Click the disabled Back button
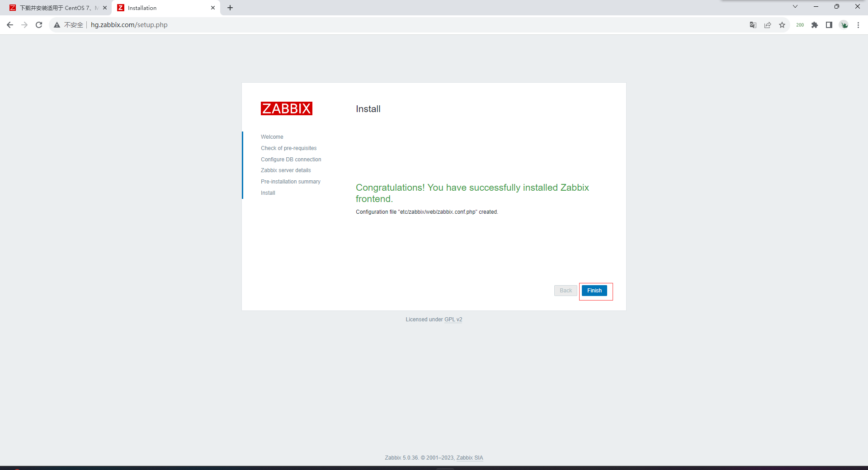This screenshot has width=868, height=470. click(x=566, y=291)
